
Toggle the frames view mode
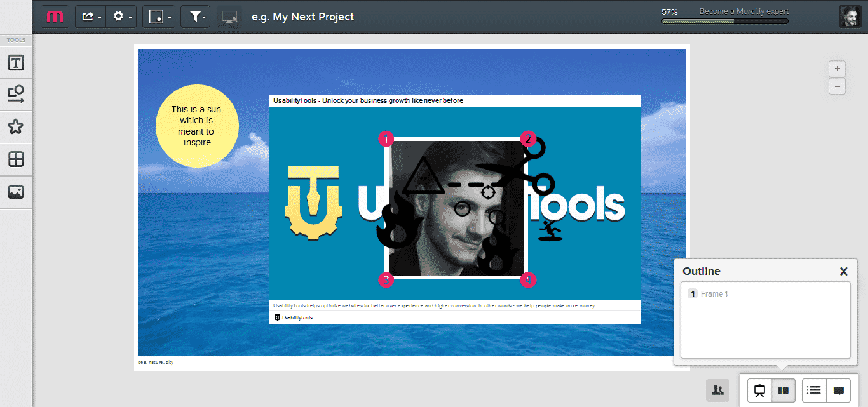point(783,390)
